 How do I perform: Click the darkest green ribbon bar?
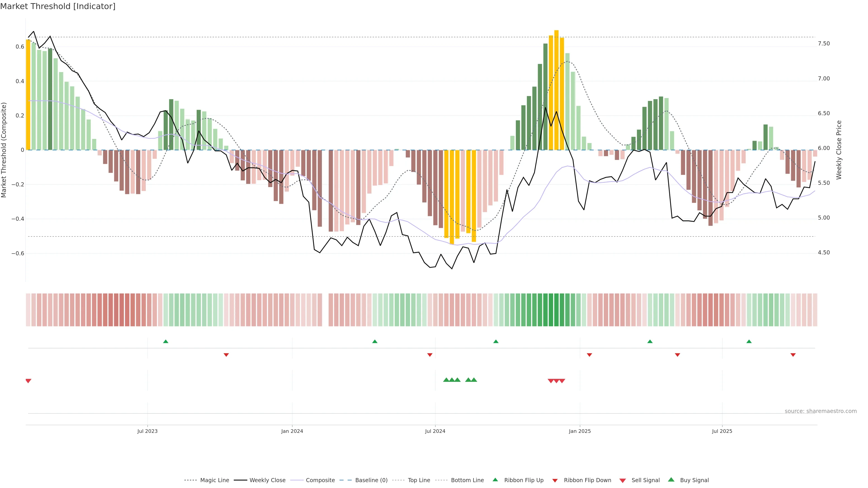click(551, 310)
